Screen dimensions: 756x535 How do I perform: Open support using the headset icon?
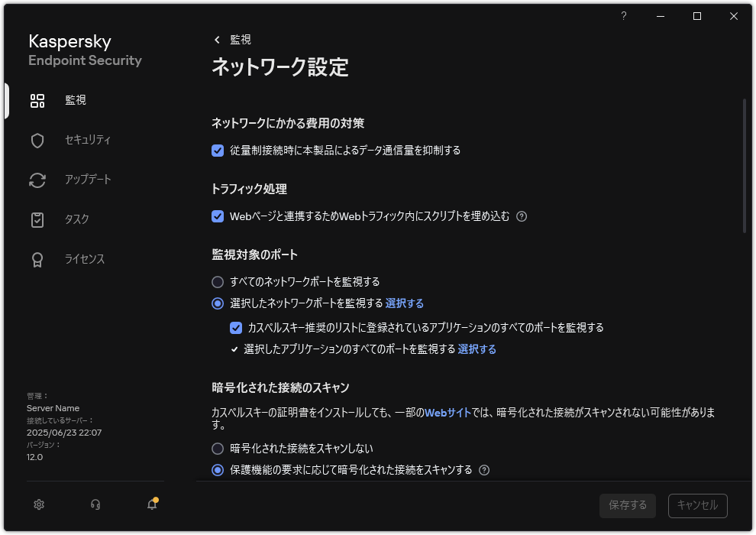coord(95,504)
